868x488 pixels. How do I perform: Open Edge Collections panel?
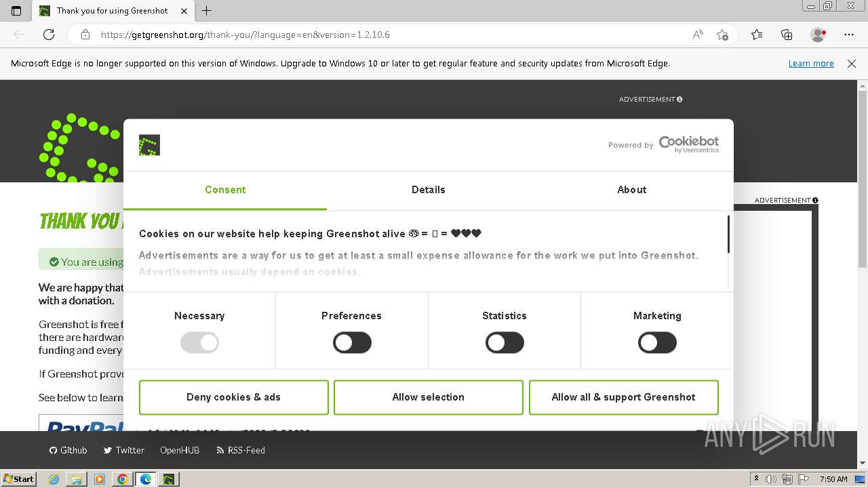click(x=787, y=35)
